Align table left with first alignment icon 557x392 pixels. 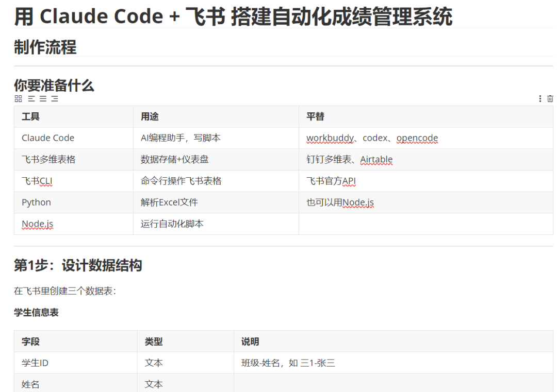31,98
